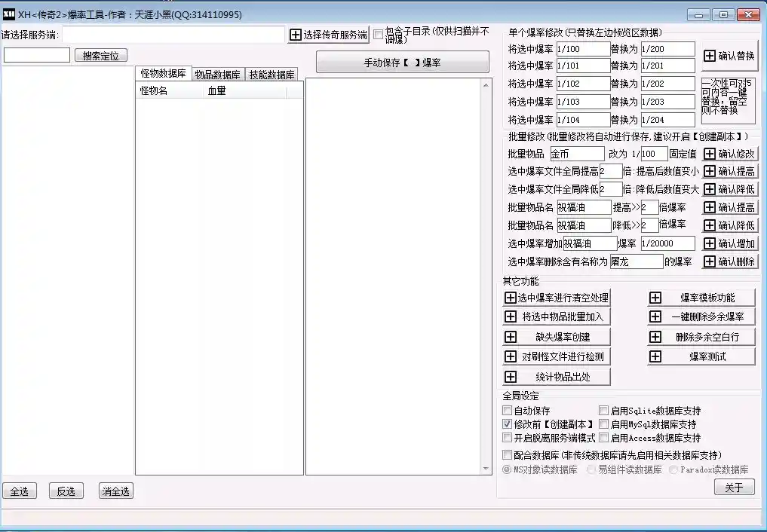Select Paradox读数据库 radio option
767x532 pixels.
(673, 469)
